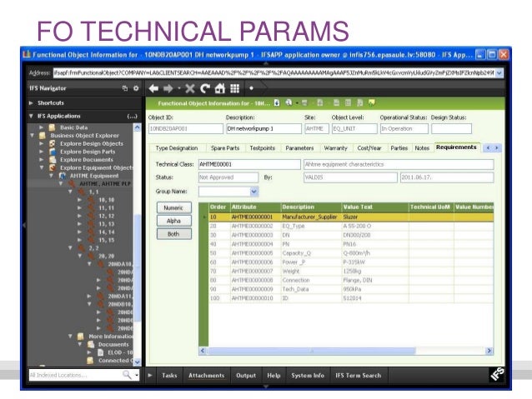Click the table scrollbar right arrow

(x=489, y=351)
